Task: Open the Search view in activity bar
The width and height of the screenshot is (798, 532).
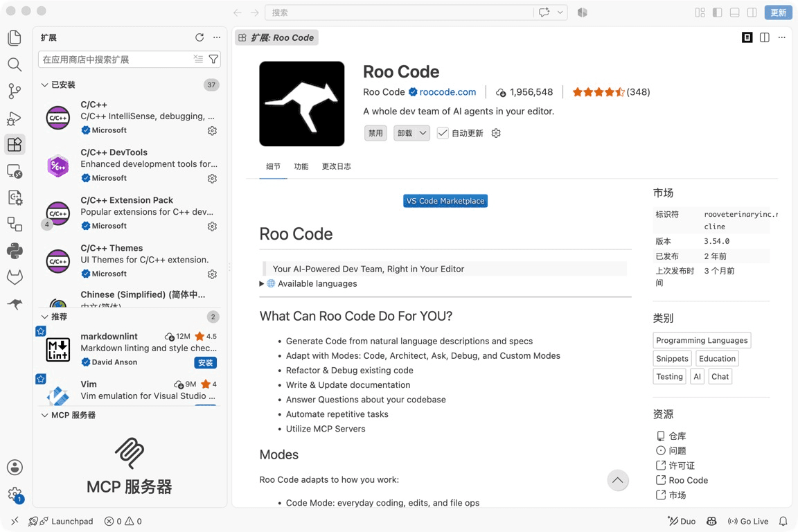Action: pyautogui.click(x=15, y=64)
